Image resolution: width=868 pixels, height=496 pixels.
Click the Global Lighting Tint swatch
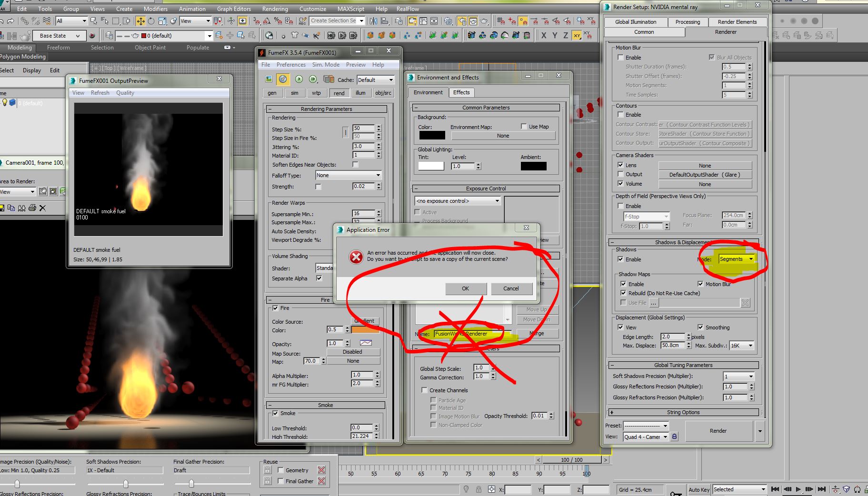[431, 166]
